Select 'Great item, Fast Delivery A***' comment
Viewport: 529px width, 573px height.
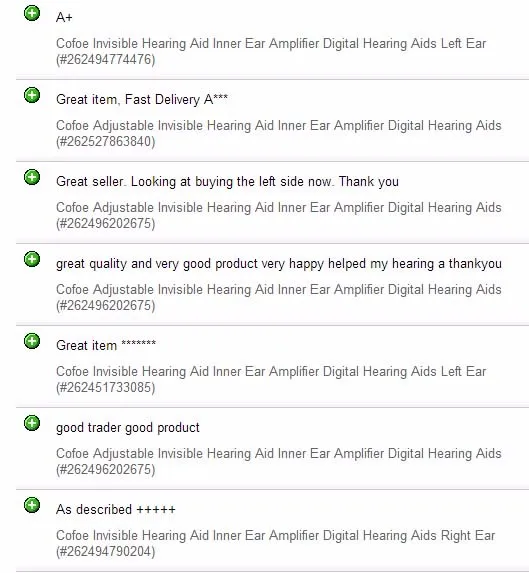(142, 99)
